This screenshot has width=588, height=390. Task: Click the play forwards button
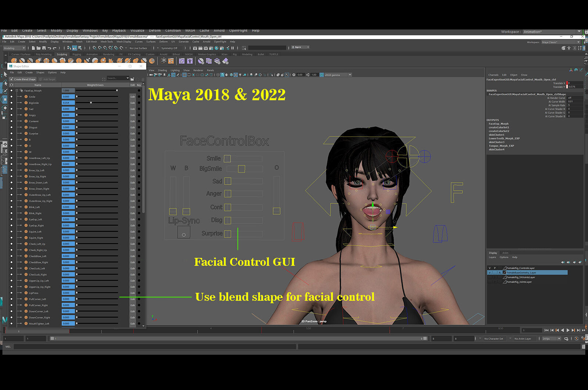[x=568, y=330]
